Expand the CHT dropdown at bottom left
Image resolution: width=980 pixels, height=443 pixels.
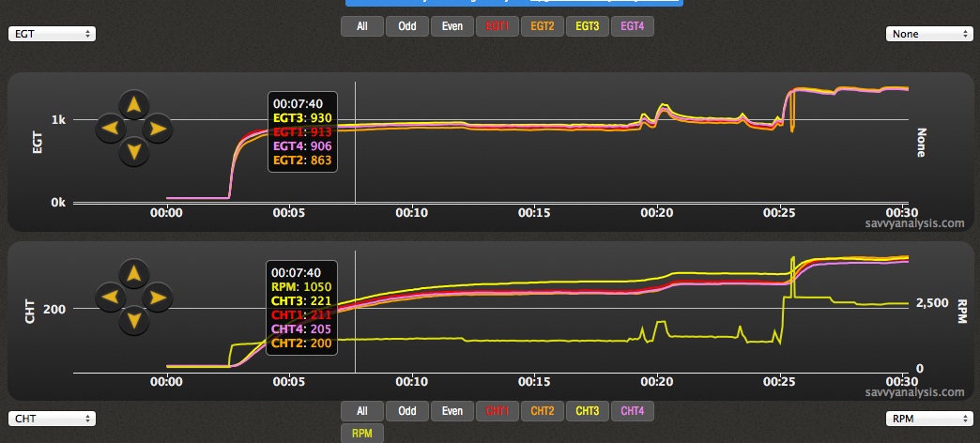coord(51,419)
